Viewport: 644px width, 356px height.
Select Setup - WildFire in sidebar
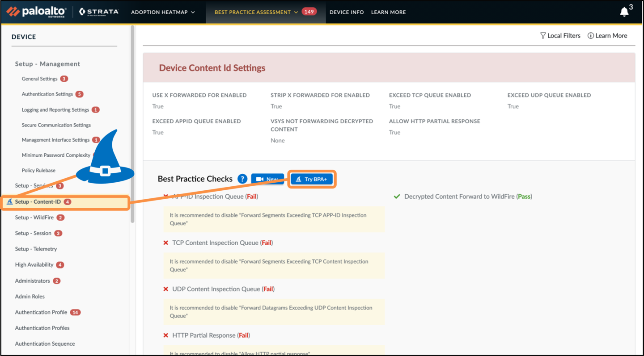pyautogui.click(x=34, y=218)
